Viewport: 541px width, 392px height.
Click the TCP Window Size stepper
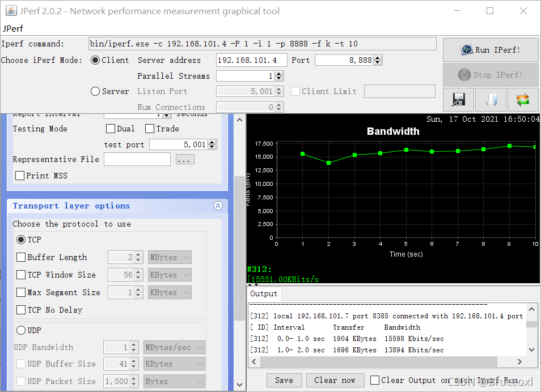click(138, 275)
